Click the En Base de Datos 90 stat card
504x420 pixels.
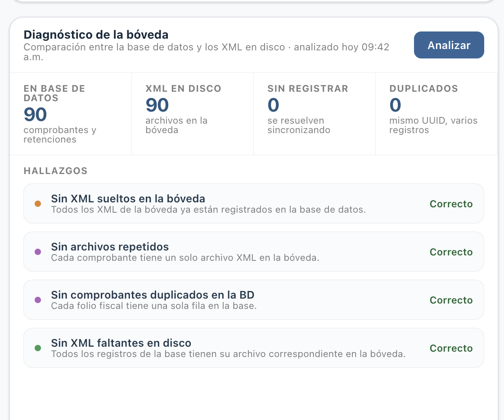[x=71, y=114]
